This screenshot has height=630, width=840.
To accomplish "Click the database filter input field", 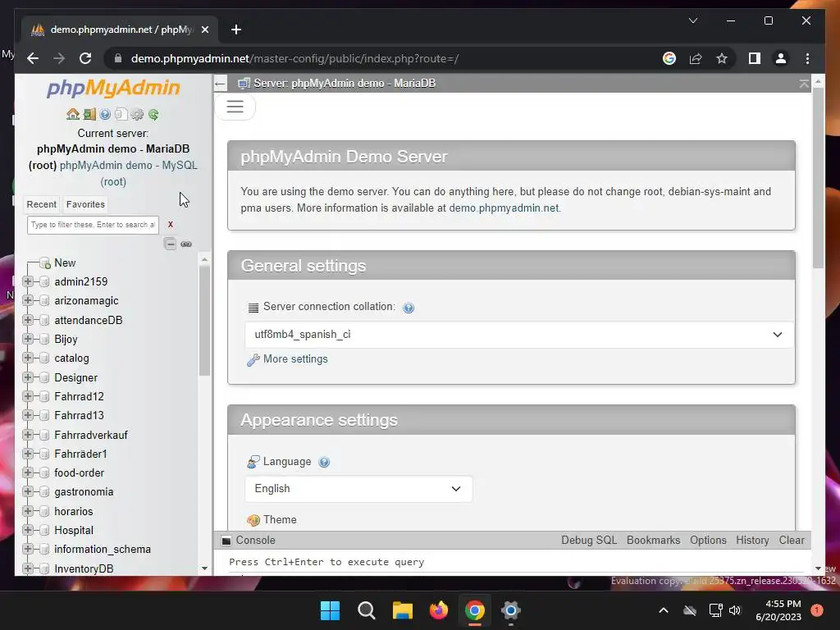I will [x=93, y=225].
